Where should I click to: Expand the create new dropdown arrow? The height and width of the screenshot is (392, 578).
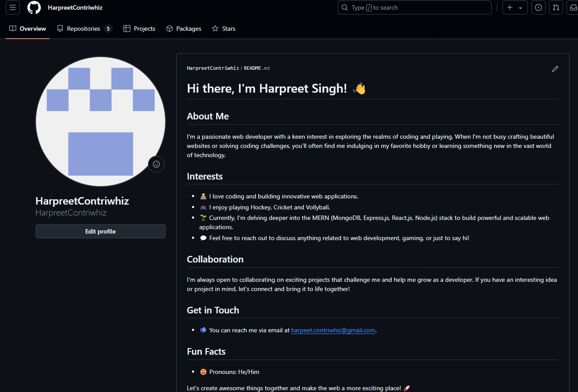point(520,8)
